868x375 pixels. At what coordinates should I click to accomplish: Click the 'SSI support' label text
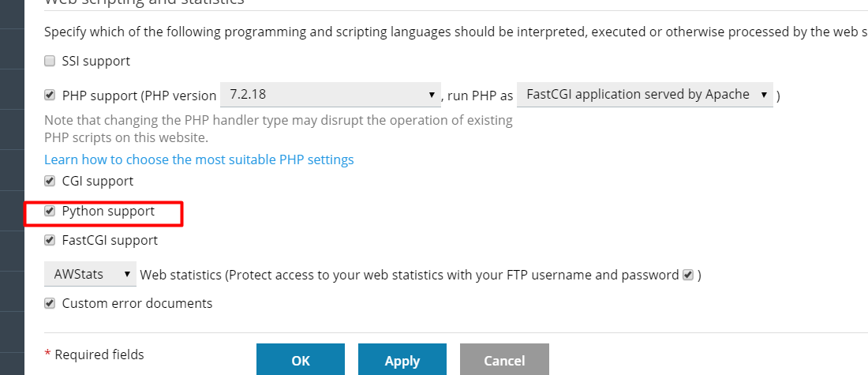(96, 61)
